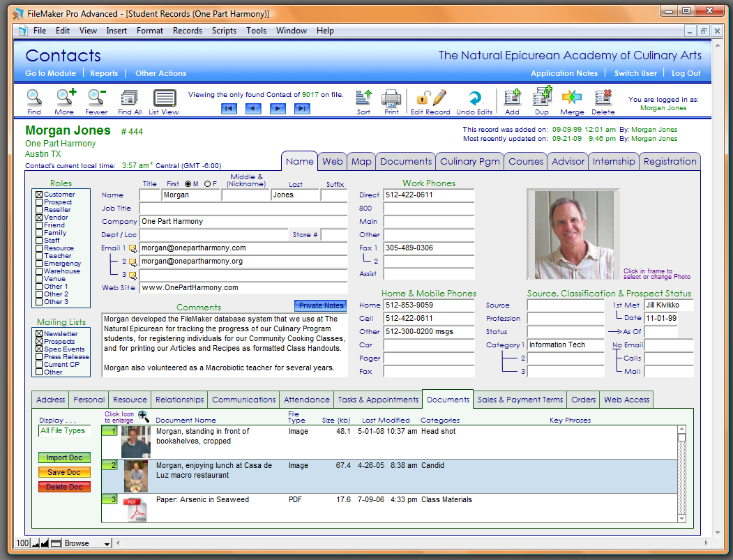The image size is (733, 560).
Task: Switch to List View icon
Action: pos(165,98)
